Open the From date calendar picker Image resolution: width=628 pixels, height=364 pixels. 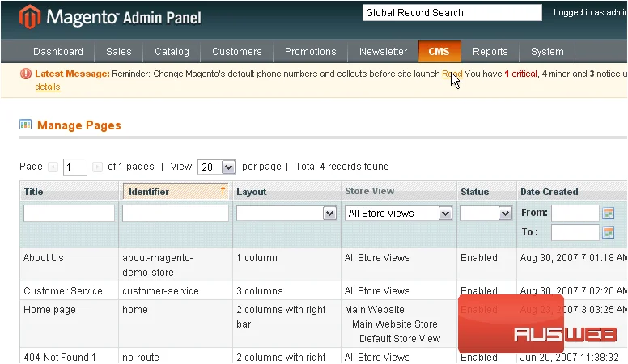[x=609, y=213]
